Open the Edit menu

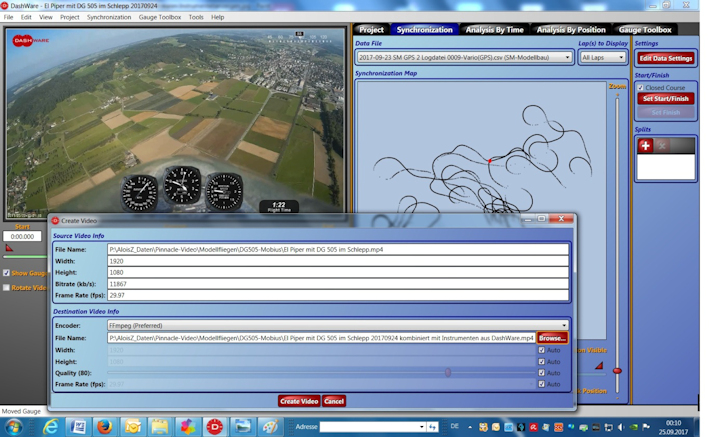tap(26, 17)
